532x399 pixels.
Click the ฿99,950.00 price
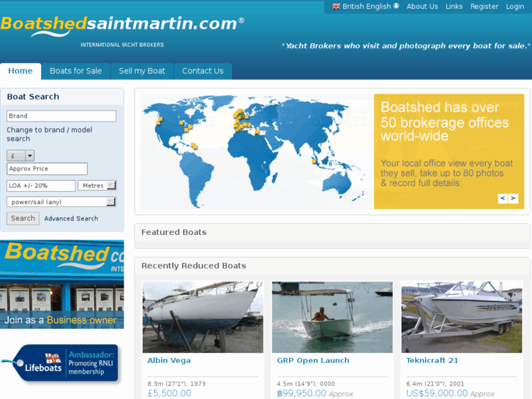click(301, 393)
